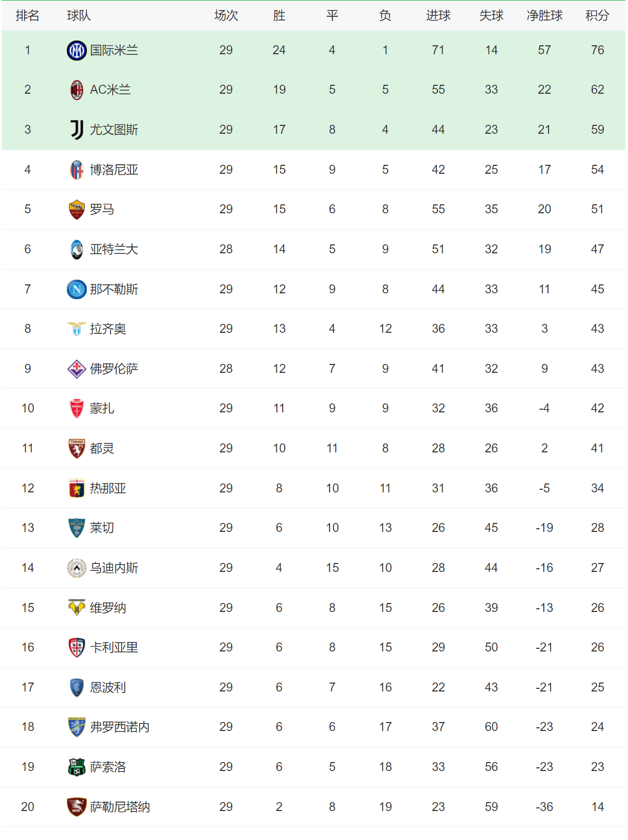Click the 净胜球 column header

point(544,16)
